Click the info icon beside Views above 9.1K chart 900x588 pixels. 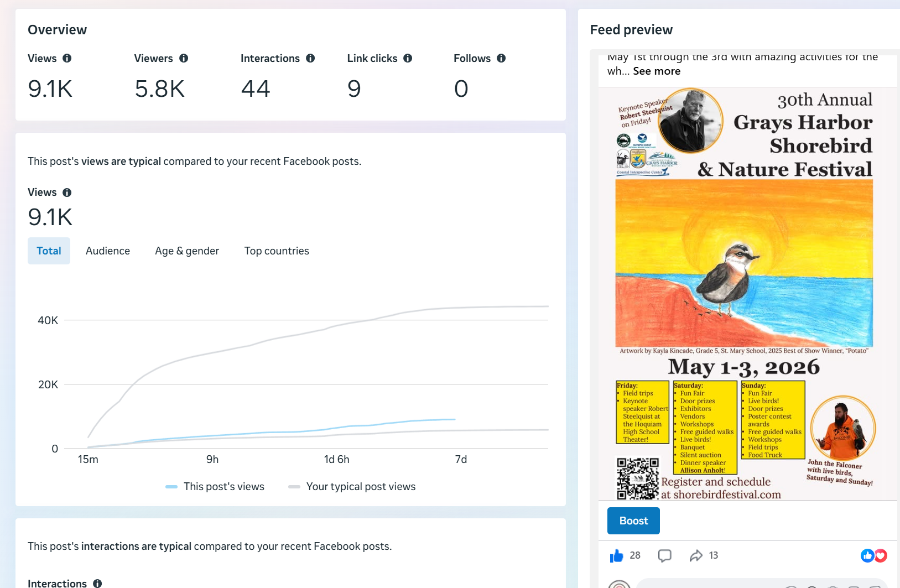point(67,192)
